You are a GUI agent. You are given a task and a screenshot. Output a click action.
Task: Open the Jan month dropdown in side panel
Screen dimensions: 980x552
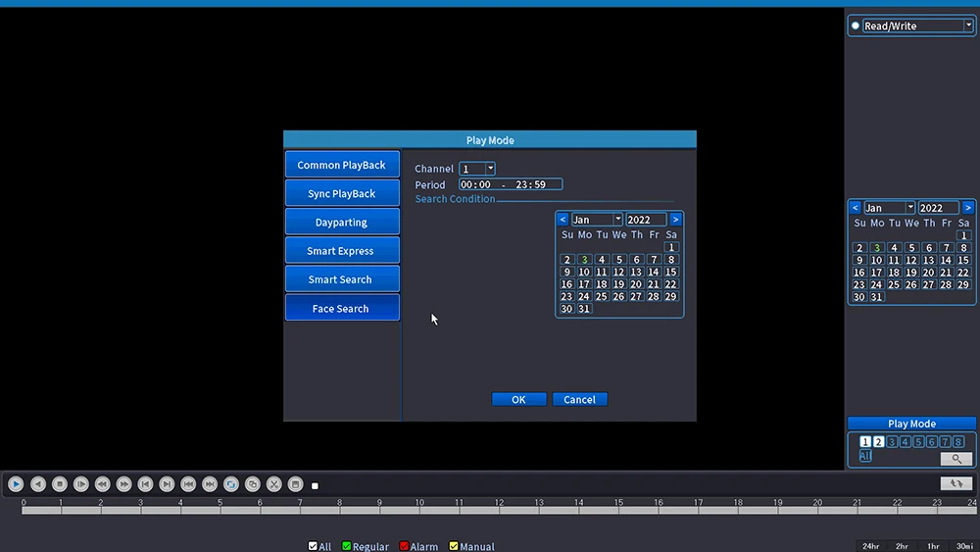[910, 208]
